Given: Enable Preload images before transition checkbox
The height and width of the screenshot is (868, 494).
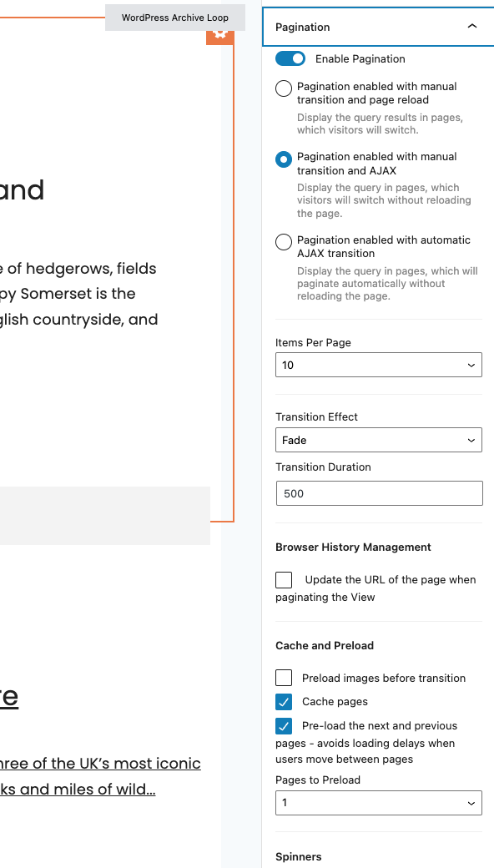Looking at the screenshot, I should [x=284, y=678].
